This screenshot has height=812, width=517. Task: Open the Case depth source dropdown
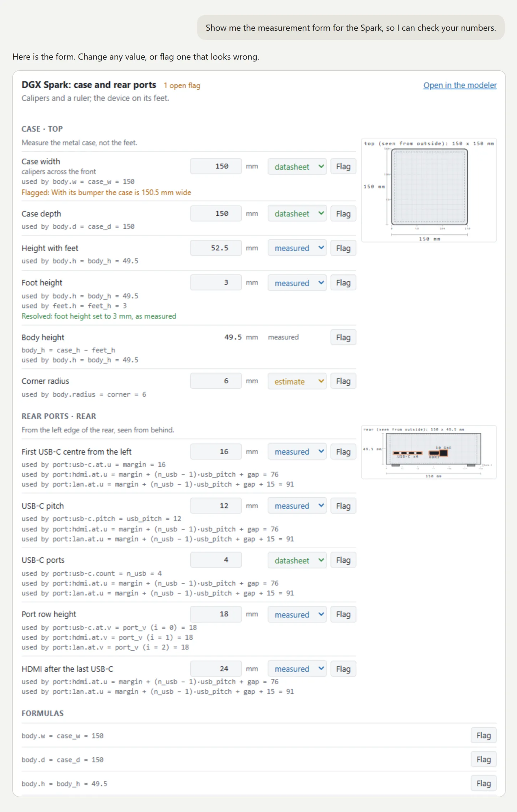297,213
